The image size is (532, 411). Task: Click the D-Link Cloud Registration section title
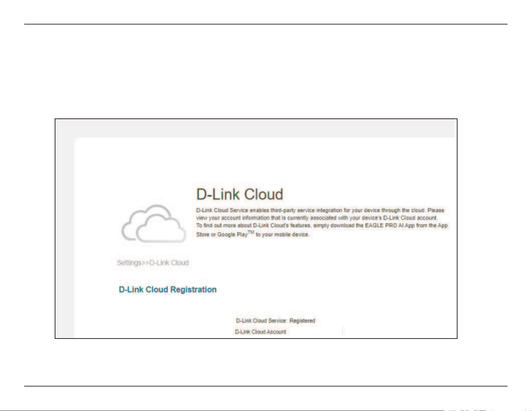click(x=168, y=290)
